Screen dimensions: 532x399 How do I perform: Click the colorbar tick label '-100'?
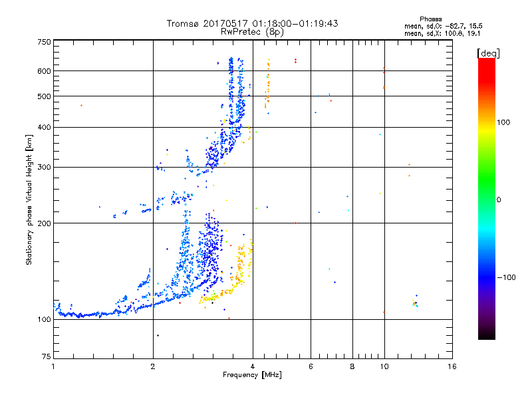506,277
